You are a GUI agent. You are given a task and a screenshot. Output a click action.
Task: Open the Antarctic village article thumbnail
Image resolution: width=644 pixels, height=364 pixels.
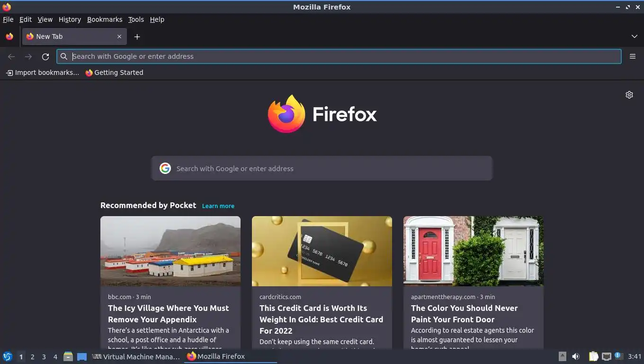click(x=170, y=251)
